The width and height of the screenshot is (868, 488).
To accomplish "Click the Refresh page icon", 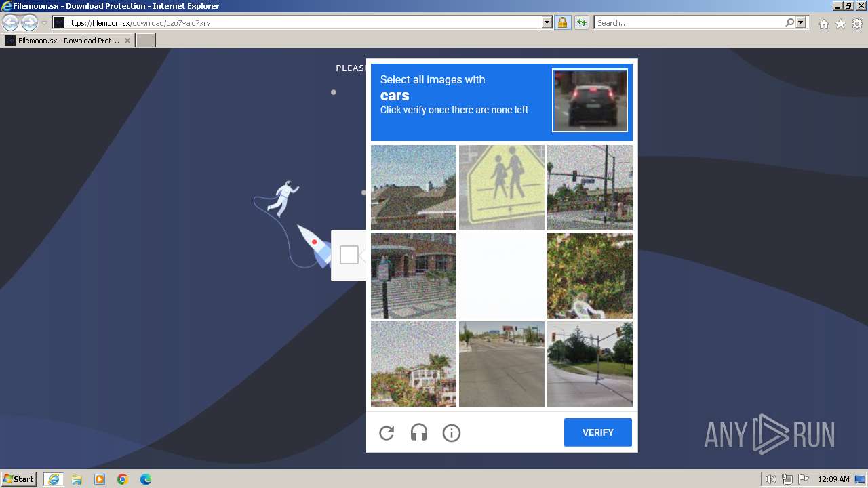I will 582,23.
